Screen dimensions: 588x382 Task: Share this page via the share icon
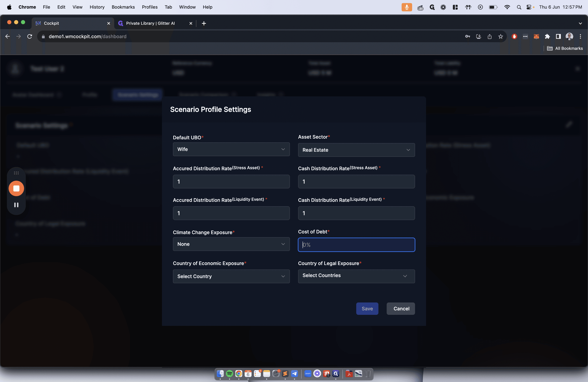point(489,37)
